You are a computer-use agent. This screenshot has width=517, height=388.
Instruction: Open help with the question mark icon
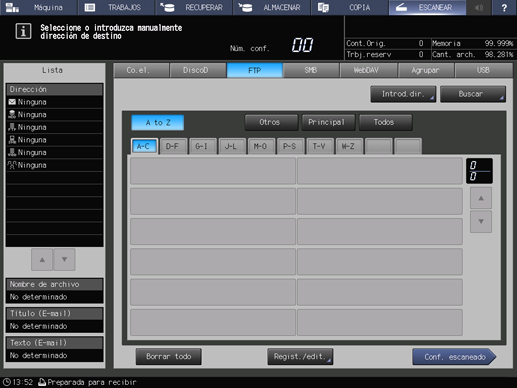click(504, 7)
